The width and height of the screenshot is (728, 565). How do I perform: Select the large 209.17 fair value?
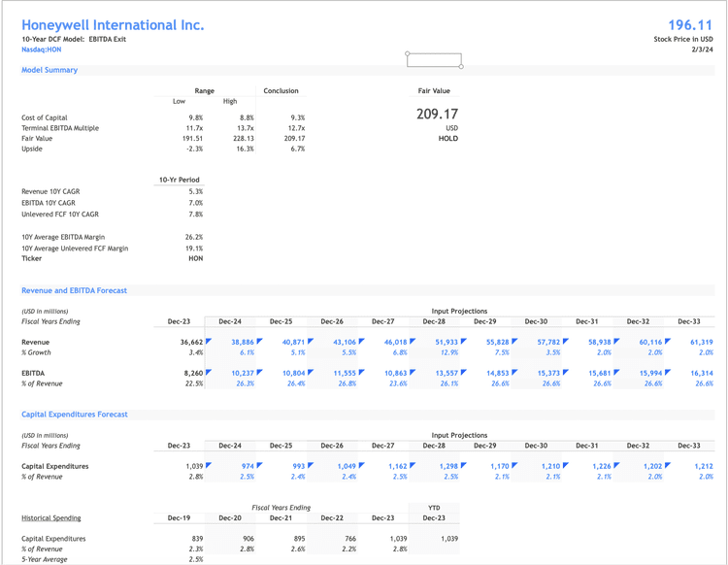coord(437,115)
